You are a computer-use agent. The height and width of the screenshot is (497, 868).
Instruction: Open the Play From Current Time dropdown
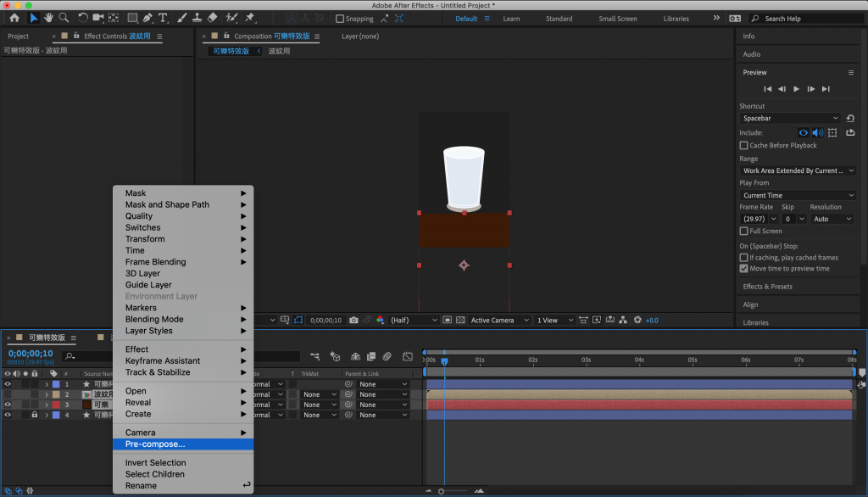(x=797, y=195)
